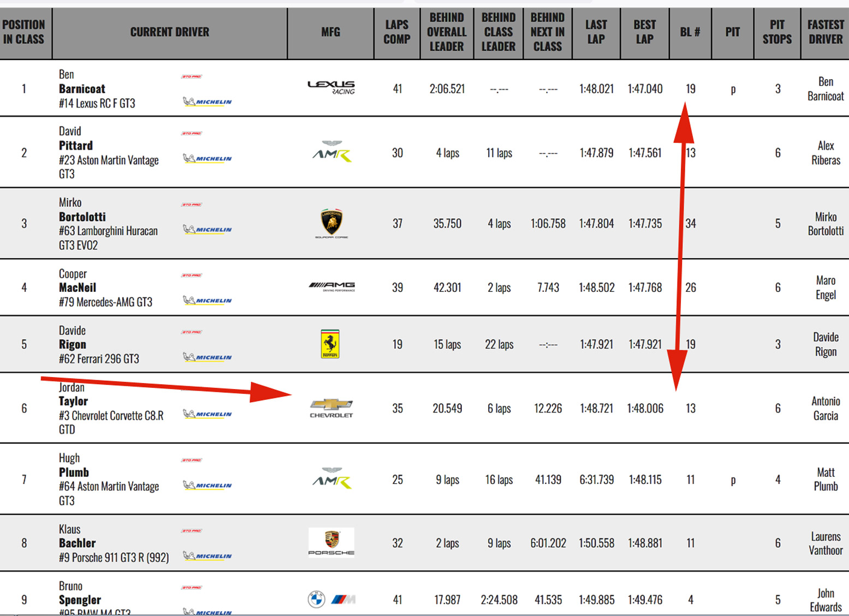Click the AMR logo in David Pittard's row
The height and width of the screenshot is (616, 849).
(x=331, y=153)
